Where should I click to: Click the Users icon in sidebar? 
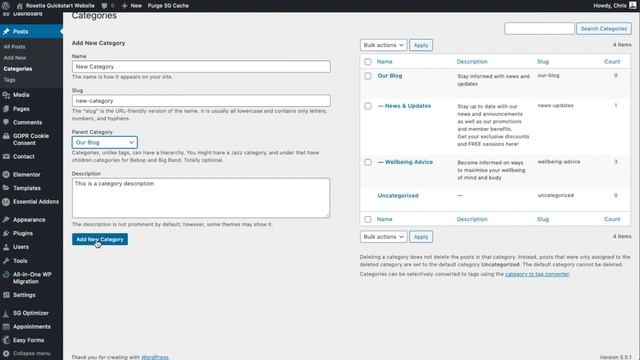pos(6,247)
